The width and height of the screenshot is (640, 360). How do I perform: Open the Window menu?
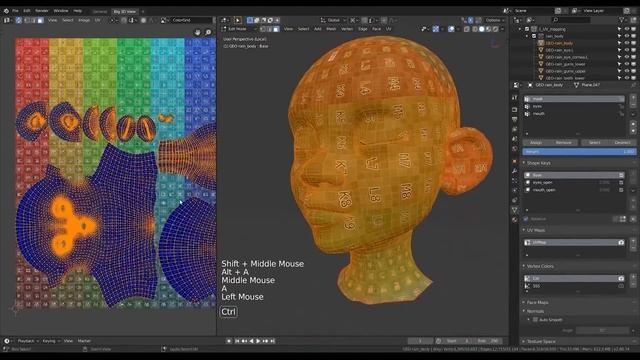tap(61, 11)
